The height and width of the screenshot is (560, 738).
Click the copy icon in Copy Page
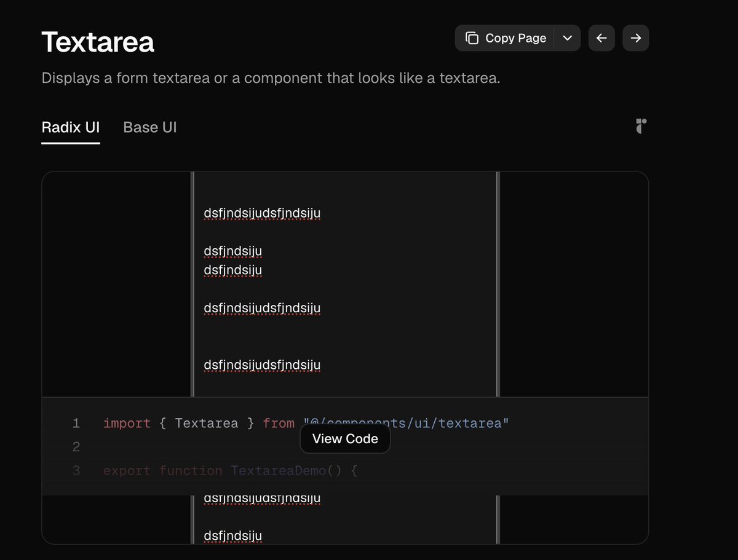point(472,38)
